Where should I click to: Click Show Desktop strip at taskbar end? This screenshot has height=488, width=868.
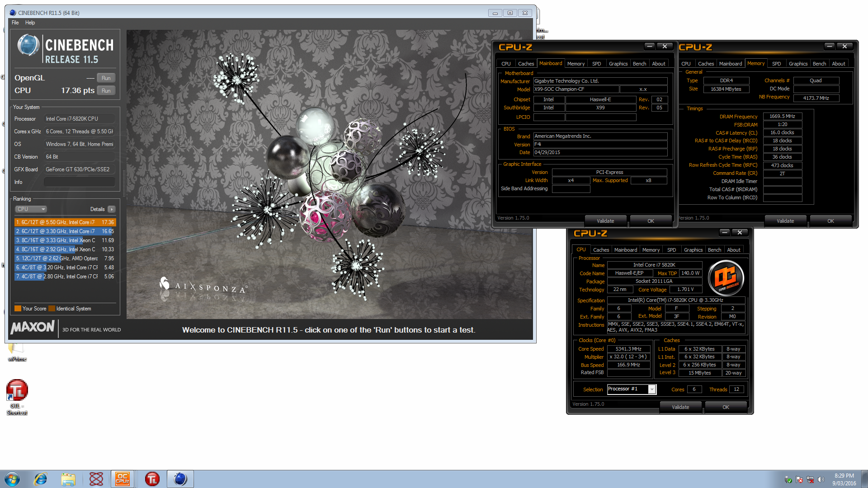(865, 479)
